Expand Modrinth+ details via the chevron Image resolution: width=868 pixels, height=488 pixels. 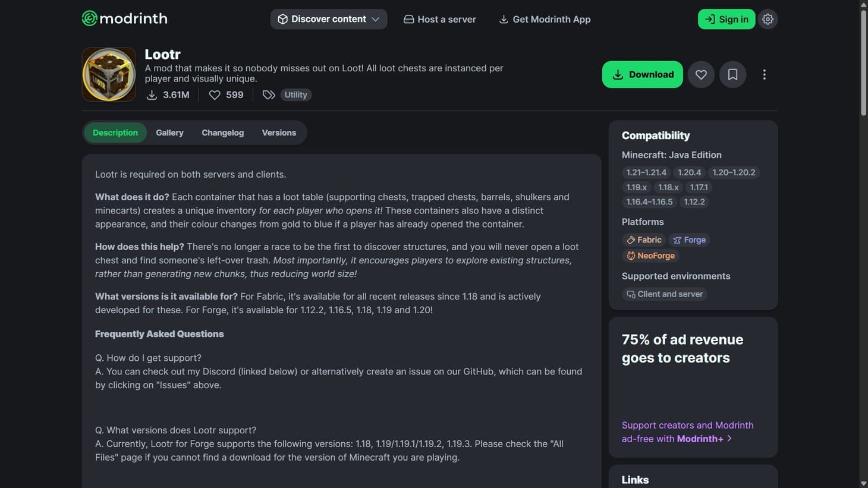[x=730, y=439]
